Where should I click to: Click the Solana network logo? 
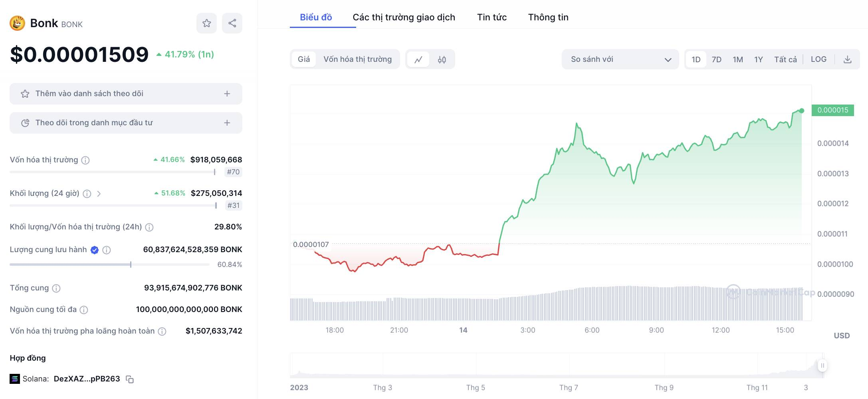coord(15,379)
